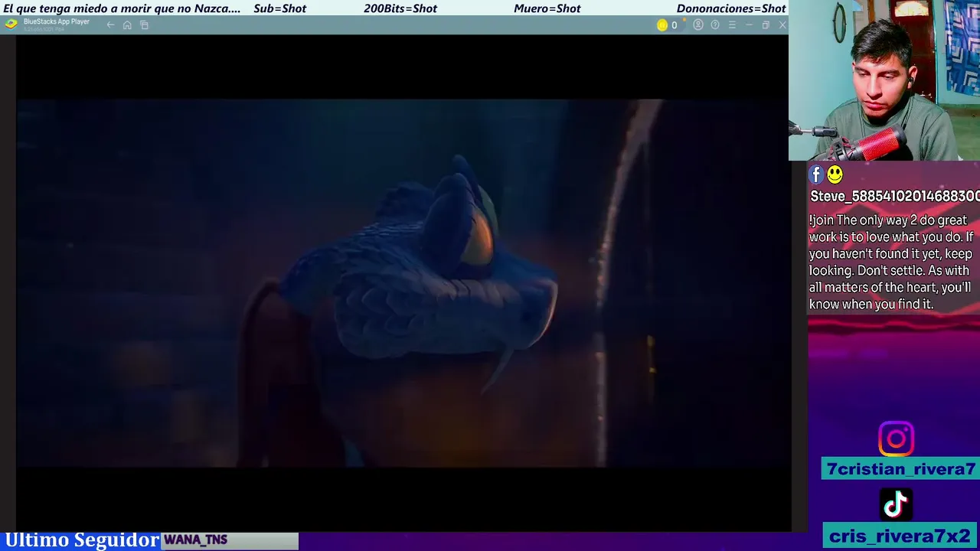Click the BlueStacks gold coin icon
This screenshot has width=980, height=551.
click(x=662, y=25)
